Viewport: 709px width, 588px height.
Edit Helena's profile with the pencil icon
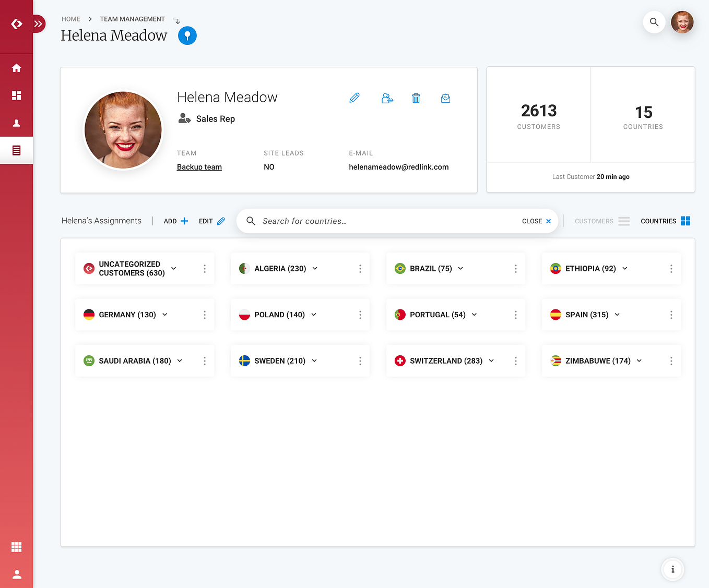354,98
